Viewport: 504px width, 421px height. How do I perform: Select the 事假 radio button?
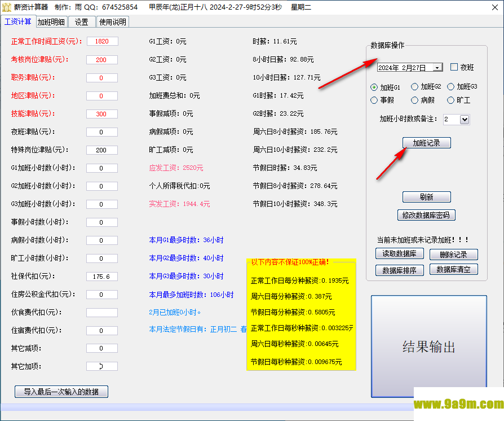point(374,100)
